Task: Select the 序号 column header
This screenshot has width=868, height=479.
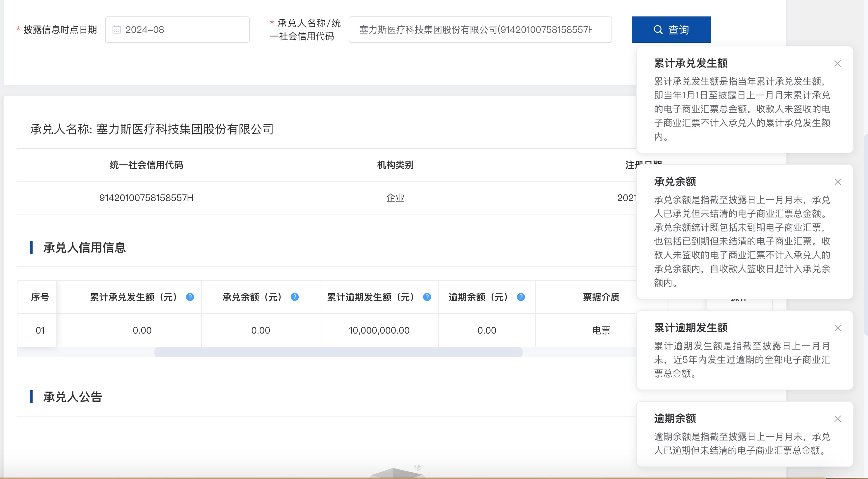Action: coord(40,297)
